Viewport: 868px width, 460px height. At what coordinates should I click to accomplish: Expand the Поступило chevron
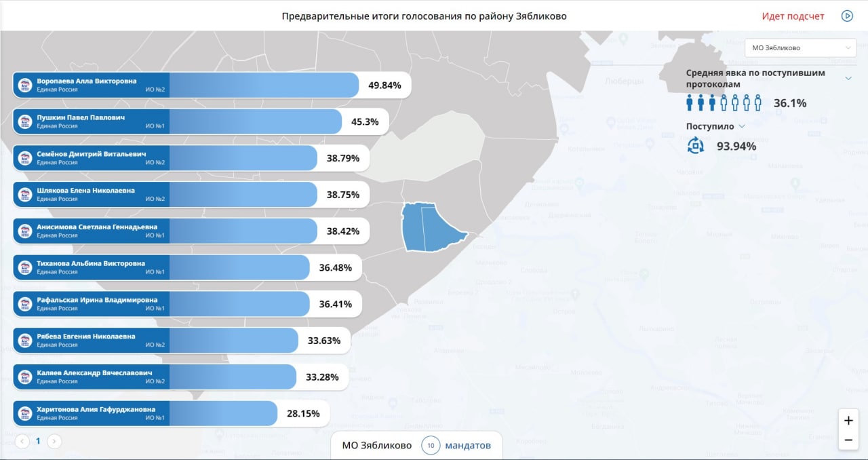pyautogui.click(x=742, y=126)
